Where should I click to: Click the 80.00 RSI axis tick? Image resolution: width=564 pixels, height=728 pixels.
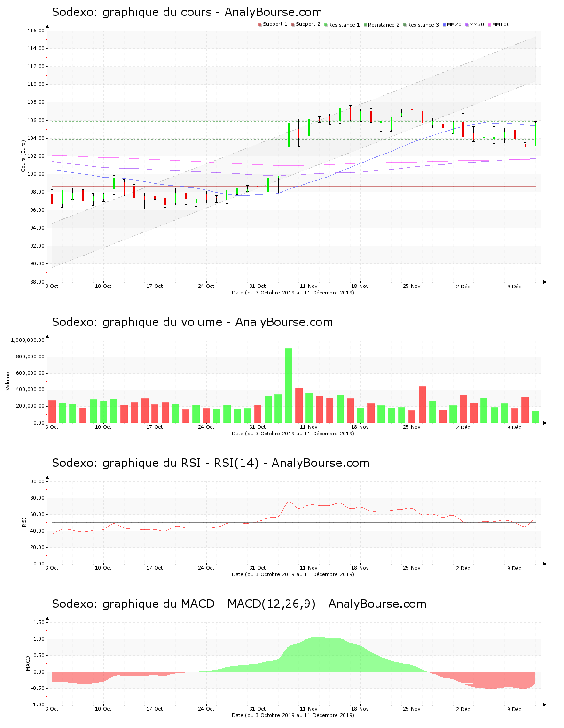click(x=37, y=498)
